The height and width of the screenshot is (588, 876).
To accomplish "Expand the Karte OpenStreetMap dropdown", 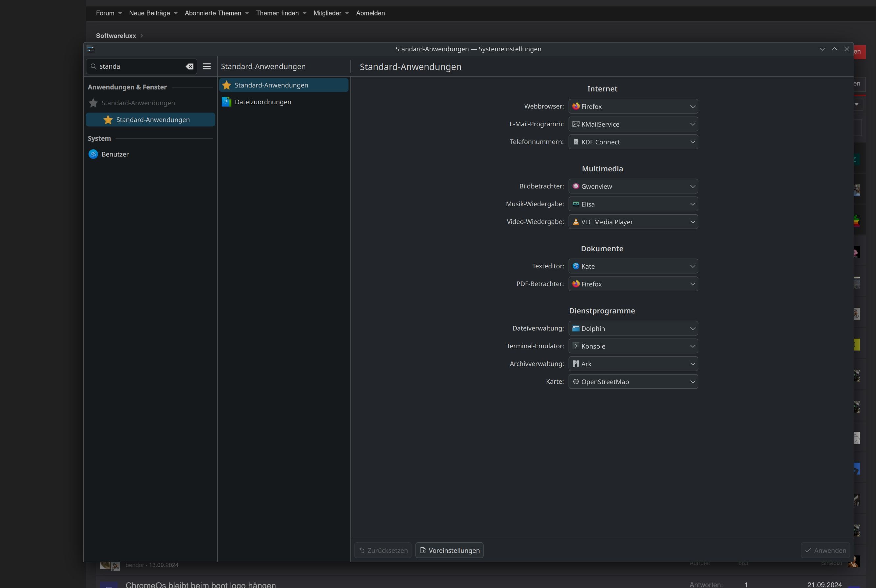I will [x=633, y=382].
